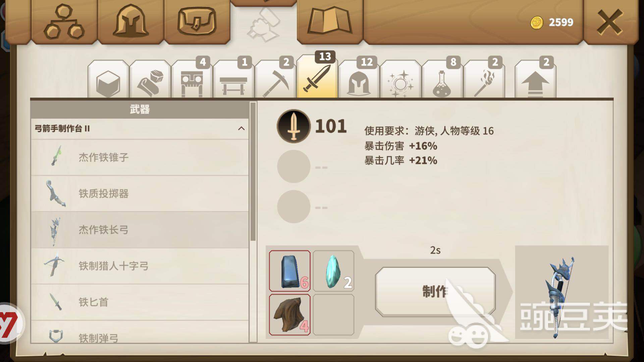Viewport: 644px width, 362px height.
Task: Select the potion flask category
Action: click(442, 80)
